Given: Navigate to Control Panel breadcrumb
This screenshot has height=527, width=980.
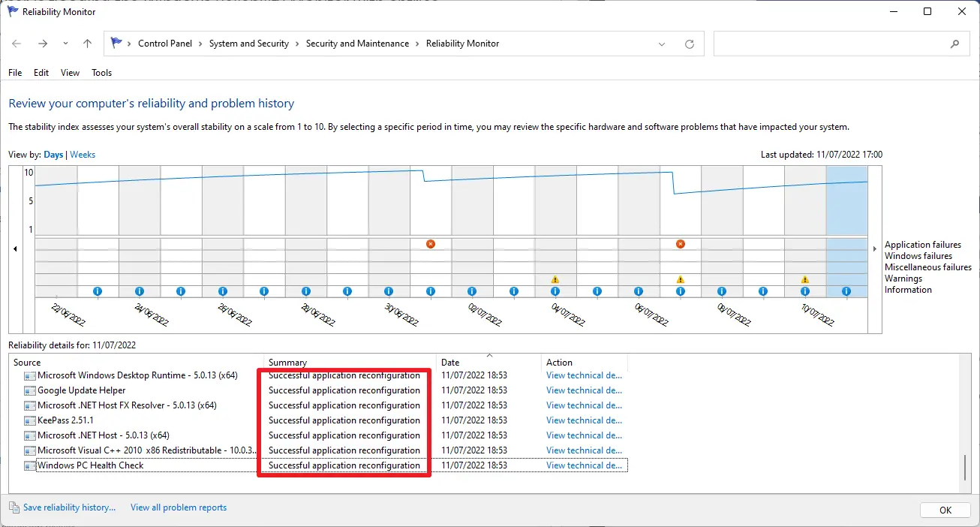Looking at the screenshot, I should [165, 44].
